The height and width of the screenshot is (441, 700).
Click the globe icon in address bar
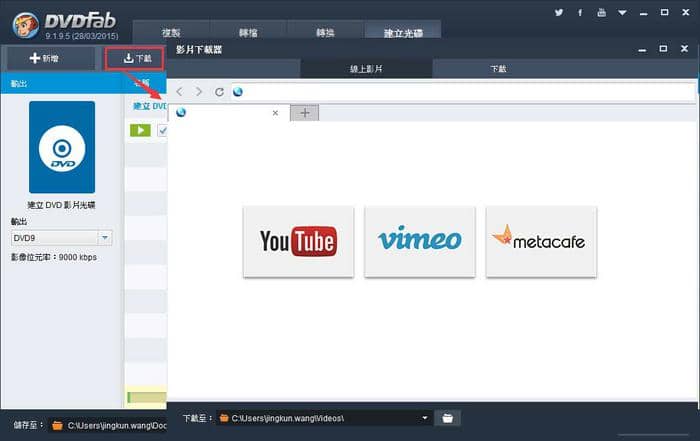238,92
